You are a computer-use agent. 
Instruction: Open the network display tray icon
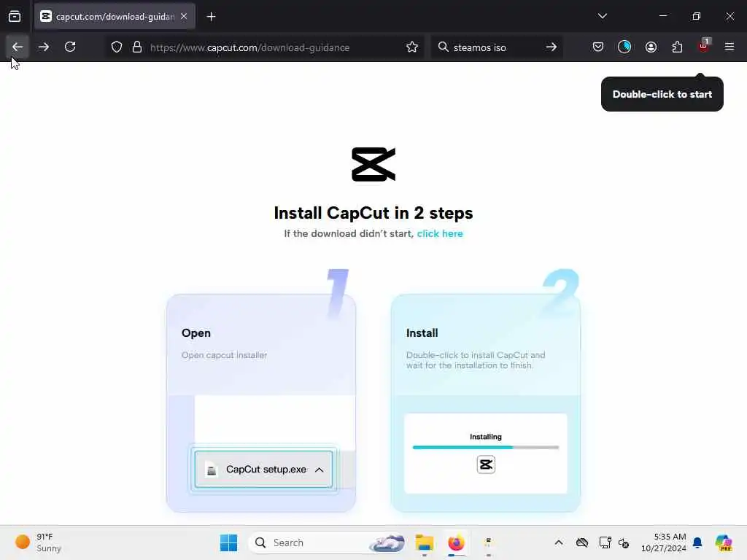tap(605, 542)
